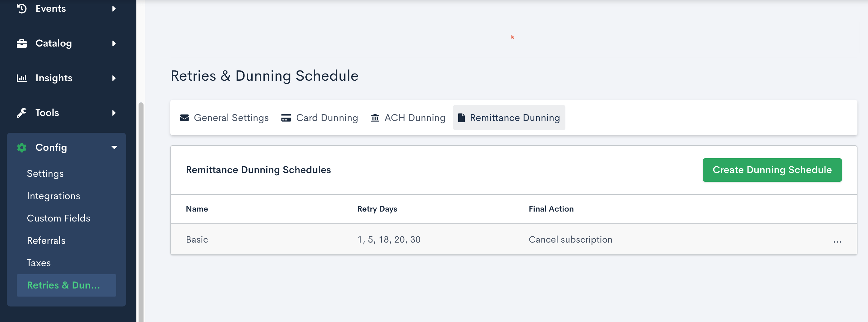
Task: Switch to the Remittance Dunning tab
Action: pos(509,118)
